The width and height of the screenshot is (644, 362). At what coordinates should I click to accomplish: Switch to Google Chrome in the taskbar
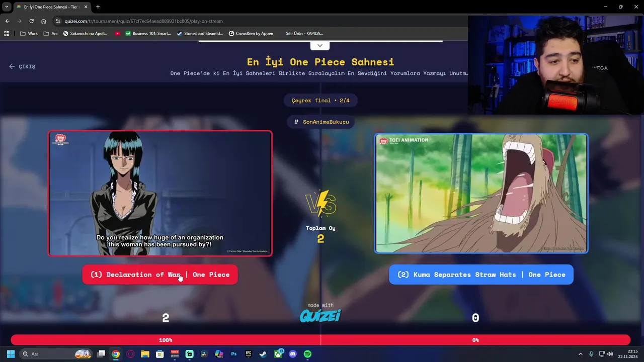(x=116, y=354)
